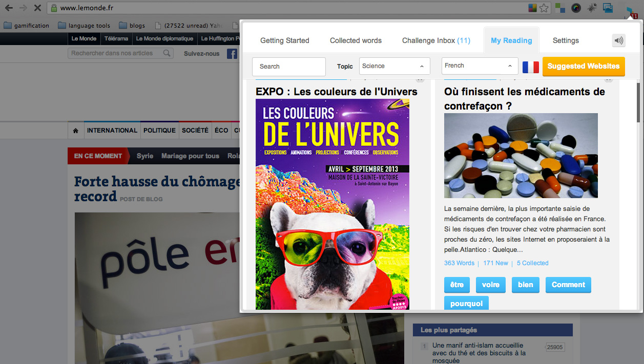Click the color wheel lens extension icon
Image resolution: width=644 pixels, height=364 pixels.
tap(576, 8)
